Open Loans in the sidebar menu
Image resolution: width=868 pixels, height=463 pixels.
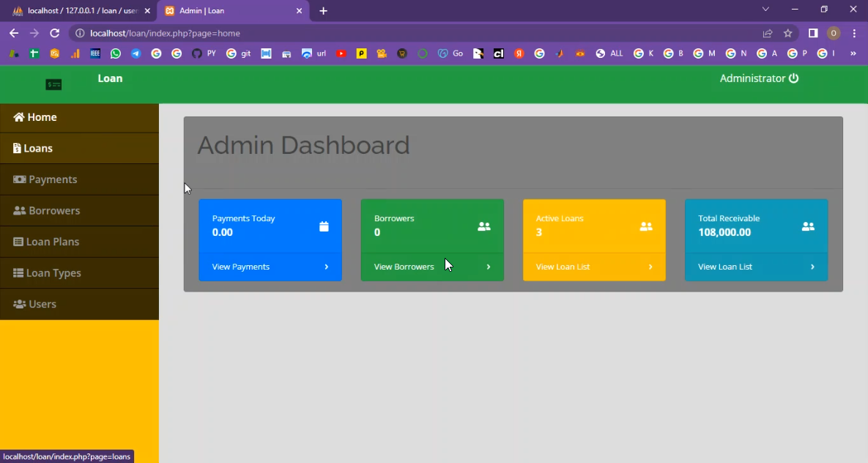(38, 148)
